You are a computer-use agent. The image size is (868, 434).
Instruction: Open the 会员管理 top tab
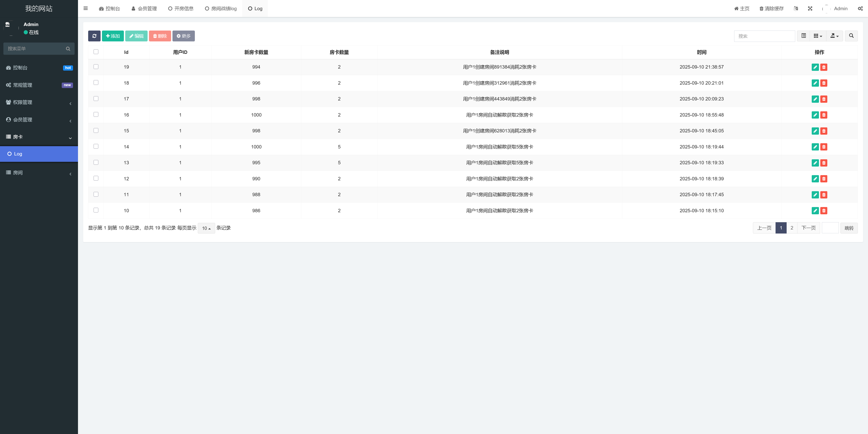coord(144,8)
